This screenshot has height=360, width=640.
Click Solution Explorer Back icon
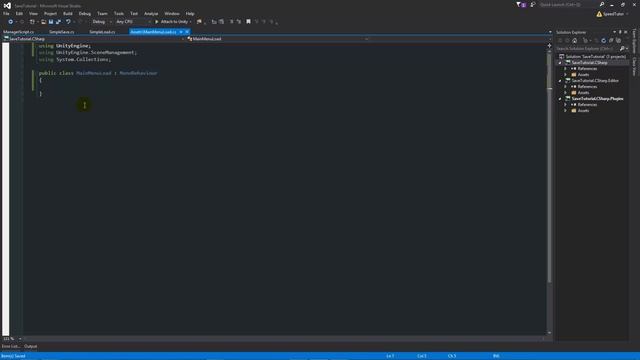[560, 40]
